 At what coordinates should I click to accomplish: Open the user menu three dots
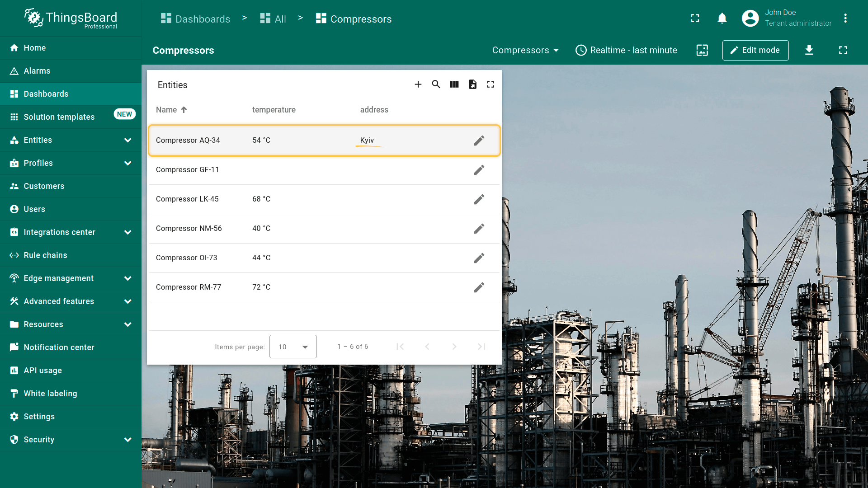click(845, 19)
